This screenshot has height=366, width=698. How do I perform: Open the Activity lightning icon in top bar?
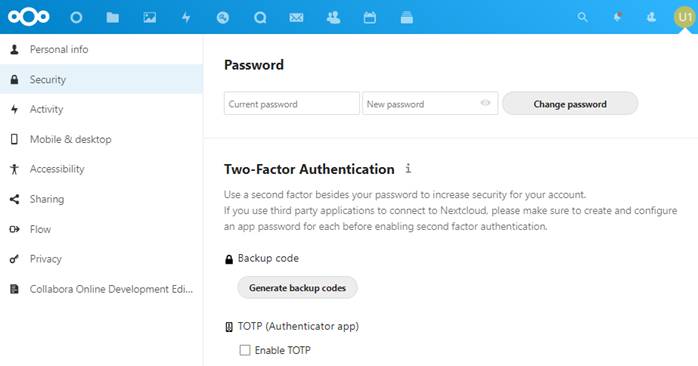coord(186,17)
